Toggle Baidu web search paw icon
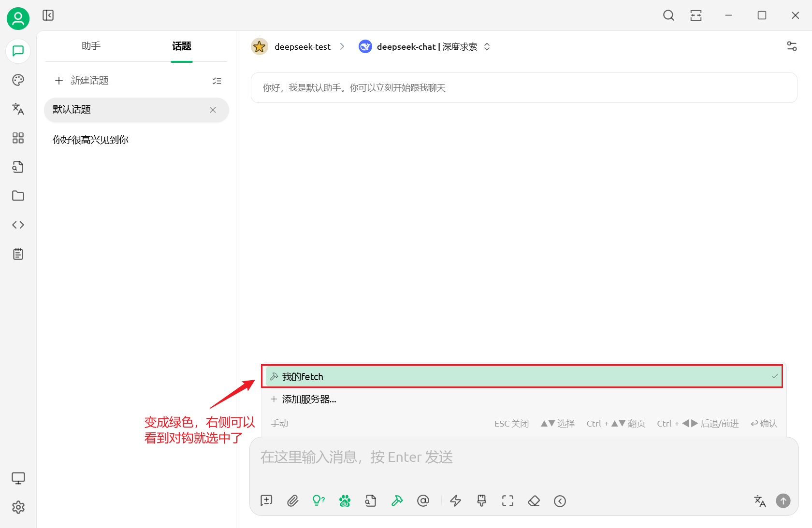 pos(345,501)
